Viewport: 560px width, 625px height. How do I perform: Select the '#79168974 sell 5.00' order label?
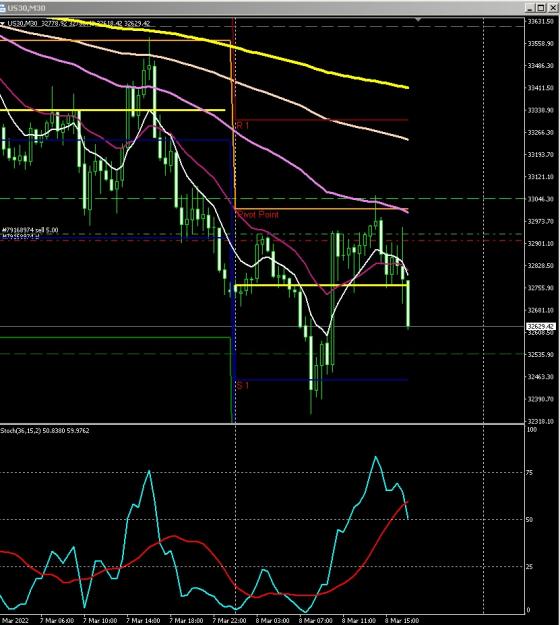click(30, 230)
